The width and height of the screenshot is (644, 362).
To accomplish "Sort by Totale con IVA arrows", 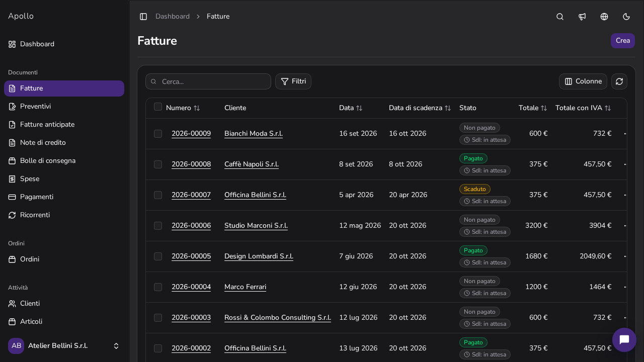I will tap(608, 108).
